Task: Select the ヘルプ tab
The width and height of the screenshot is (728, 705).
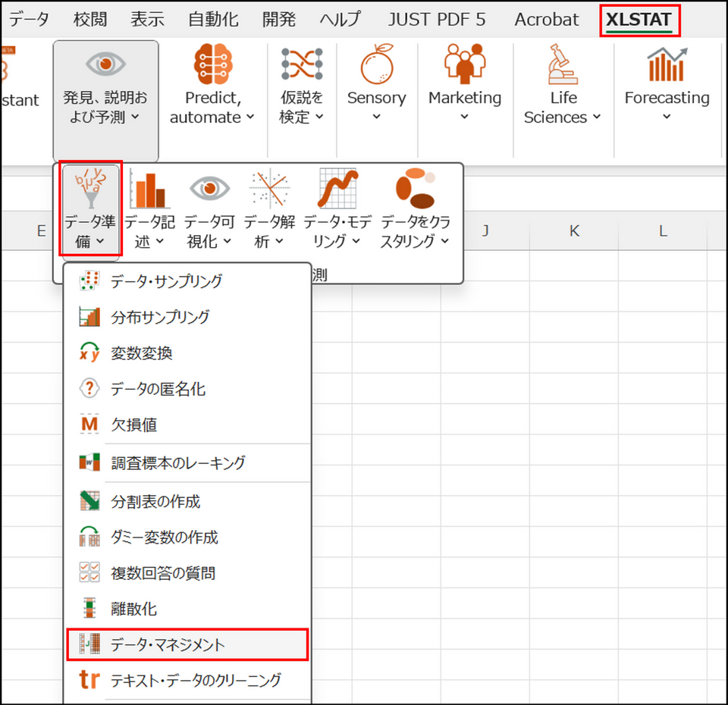Action: (340, 20)
